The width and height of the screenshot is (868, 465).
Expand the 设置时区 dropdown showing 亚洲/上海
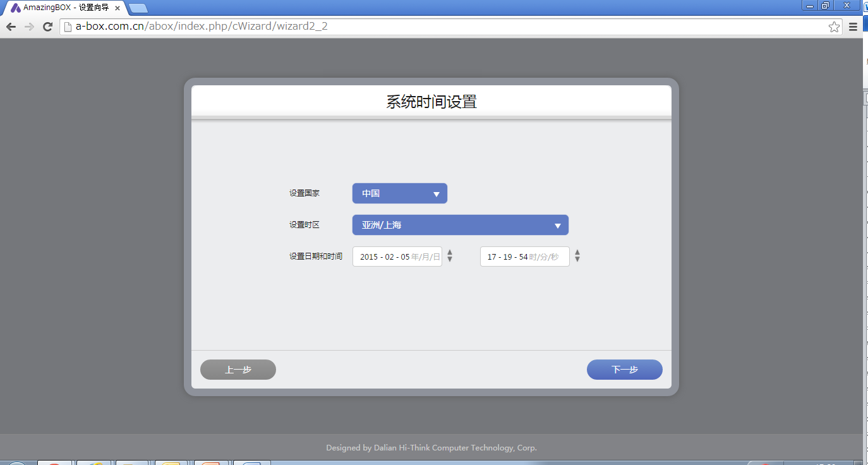click(460, 225)
